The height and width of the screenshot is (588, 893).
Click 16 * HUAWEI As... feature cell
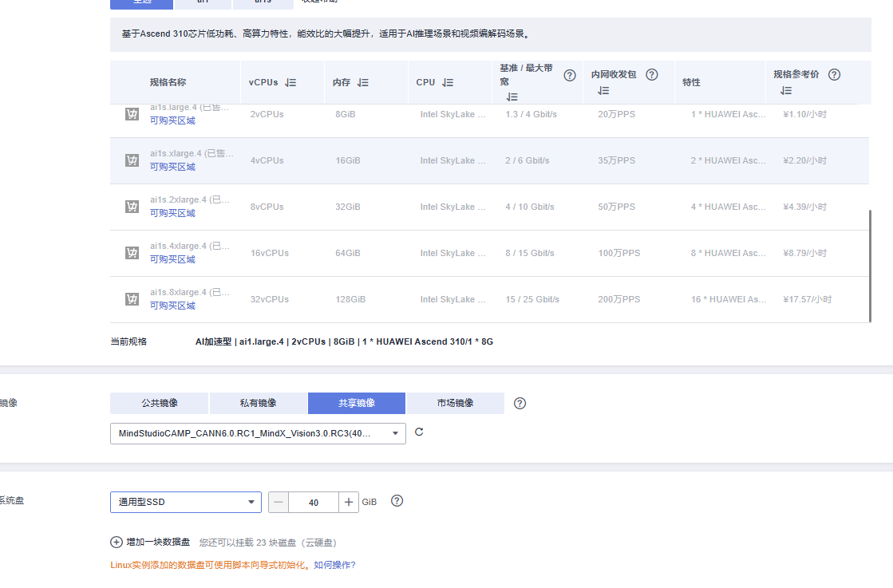pyautogui.click(x=729, y=299)
